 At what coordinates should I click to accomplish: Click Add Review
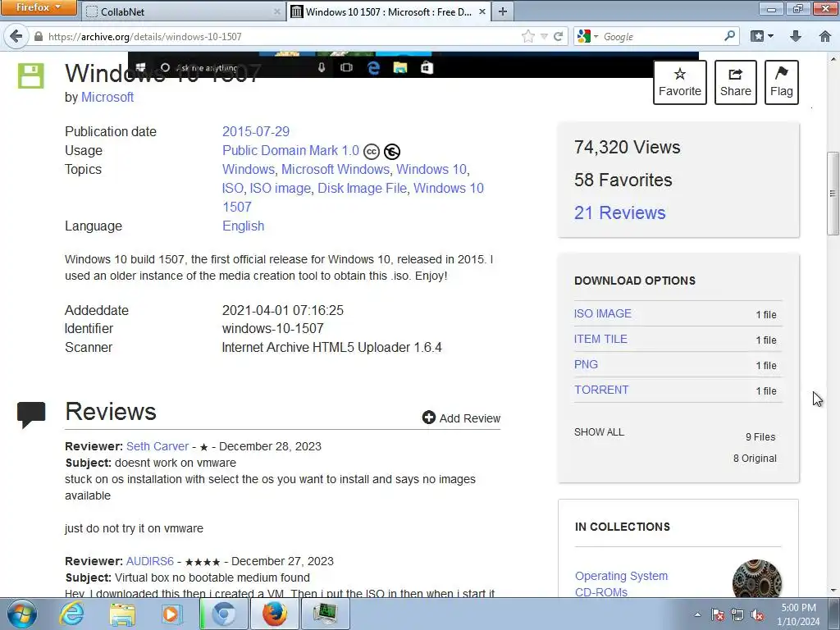(x=461, y=418)
